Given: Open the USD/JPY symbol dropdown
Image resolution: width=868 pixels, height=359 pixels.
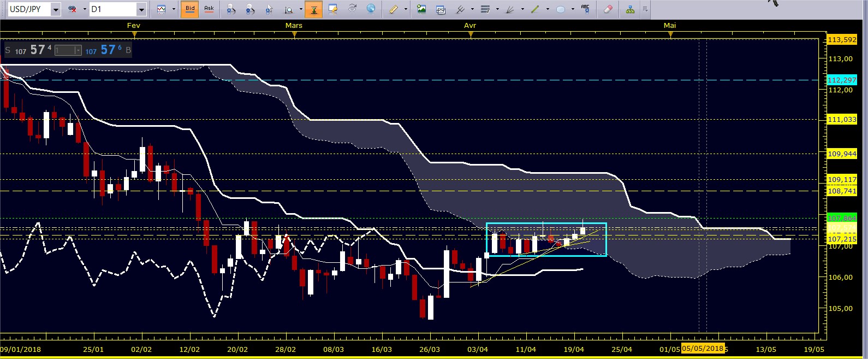Looking at the screenshot, I should coord(55,9).
